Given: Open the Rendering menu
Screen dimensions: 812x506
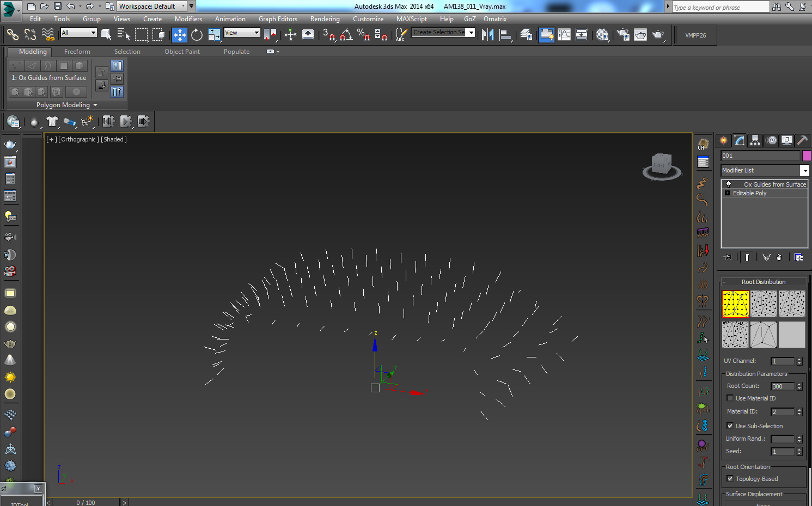Looking at the screenshot, I should pos(325,19).
